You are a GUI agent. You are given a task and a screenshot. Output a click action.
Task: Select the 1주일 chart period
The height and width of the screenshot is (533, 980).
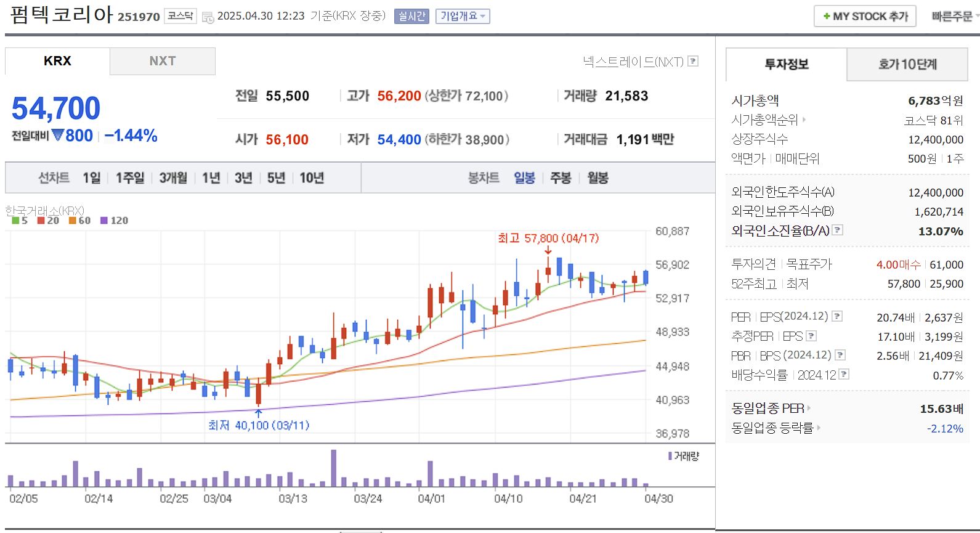pos(130,178)
